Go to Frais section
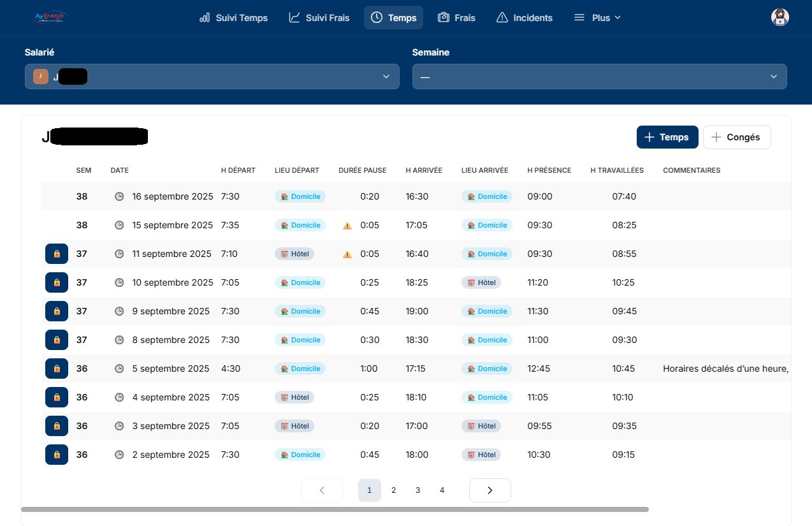Viewport: 812px width, 526px height. (456, 18)
